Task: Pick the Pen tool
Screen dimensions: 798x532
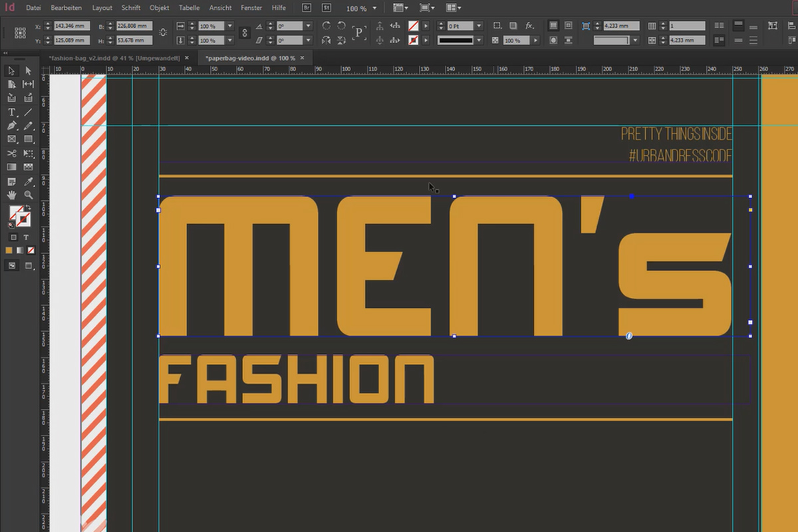Action: point(11,126)
